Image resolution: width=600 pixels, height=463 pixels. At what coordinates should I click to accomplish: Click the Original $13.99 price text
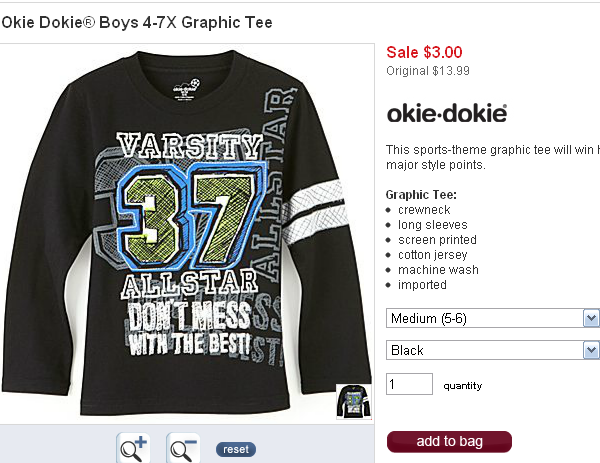coord(428,71)
